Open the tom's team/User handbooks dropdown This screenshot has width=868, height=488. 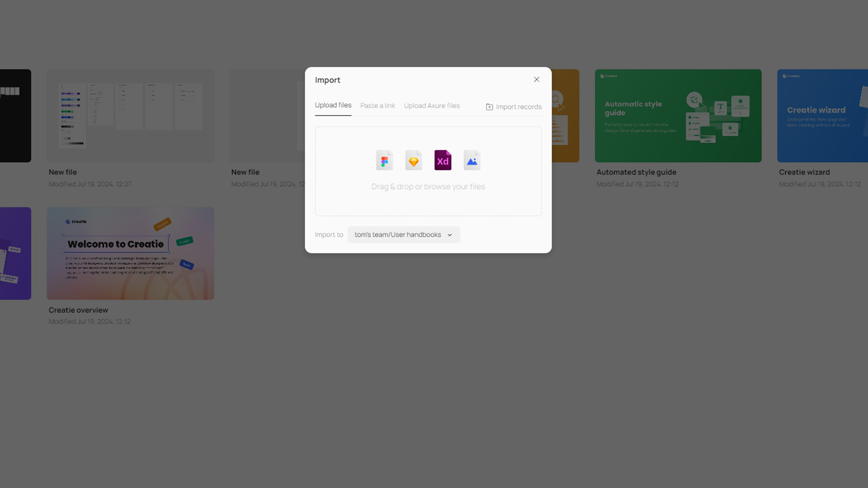pos(404,235)
